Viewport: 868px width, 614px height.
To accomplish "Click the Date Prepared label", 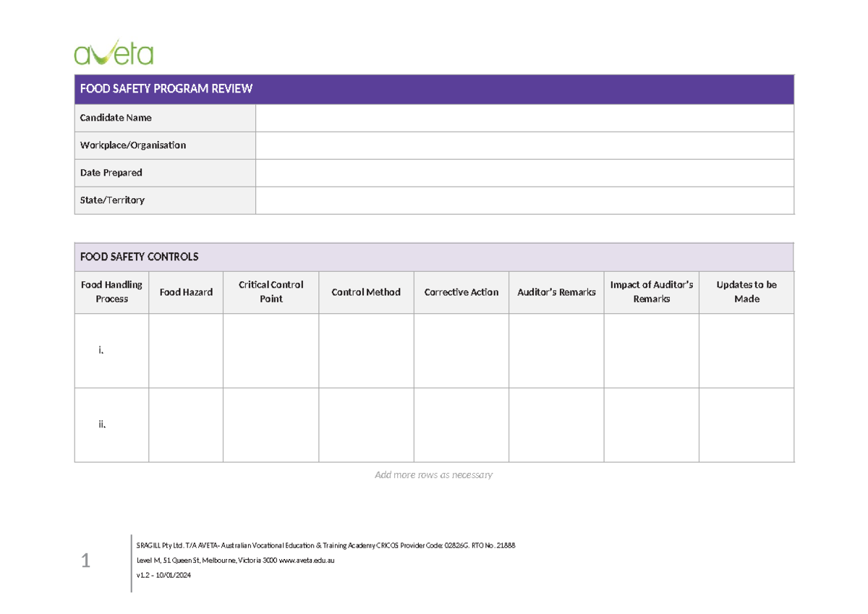I will (x=111, y=173).
